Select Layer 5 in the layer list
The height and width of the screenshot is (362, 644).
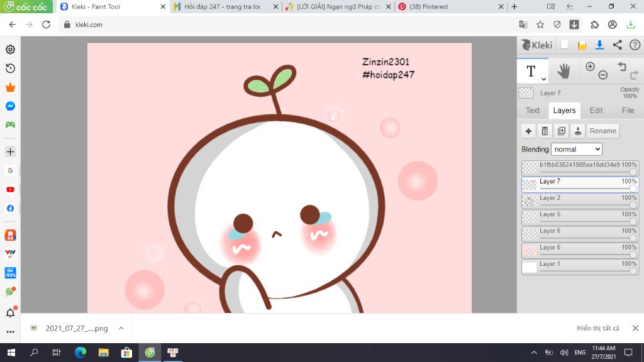(x=580, y=217)
